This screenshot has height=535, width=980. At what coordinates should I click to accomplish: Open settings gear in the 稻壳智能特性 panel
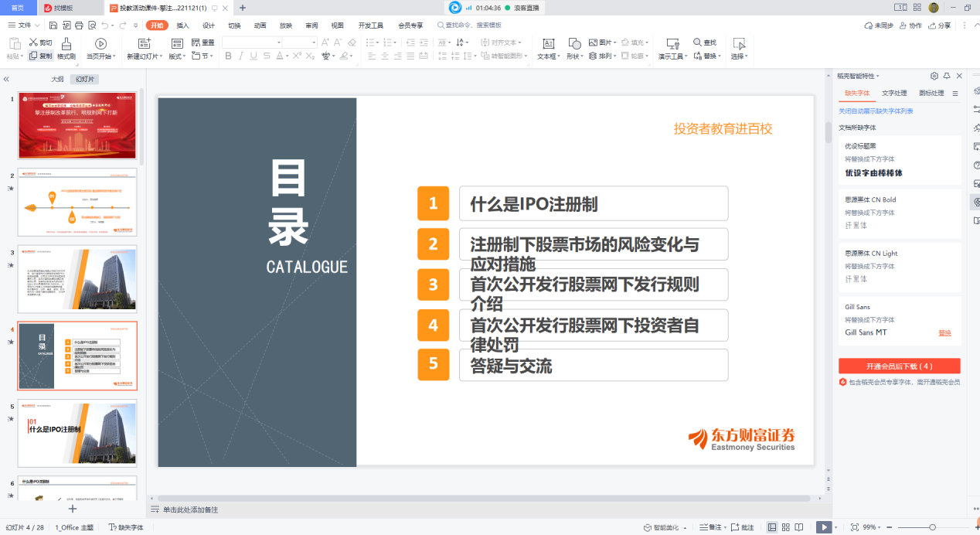934,76
